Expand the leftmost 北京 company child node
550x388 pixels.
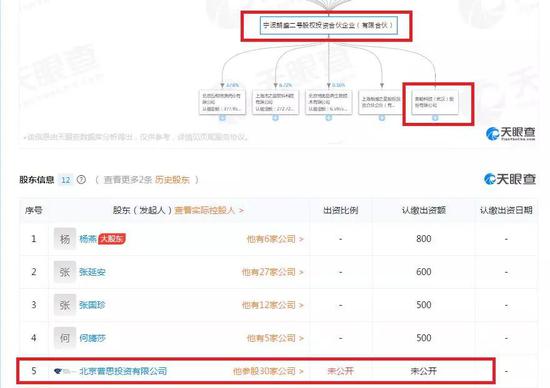click(x=222, y=118)
